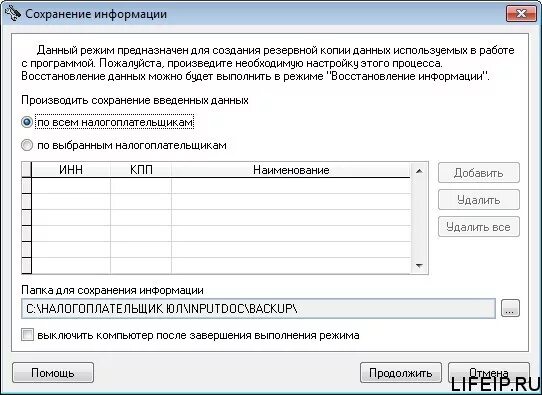
Task: Click the Удалить button
Action: pos(479,200)
